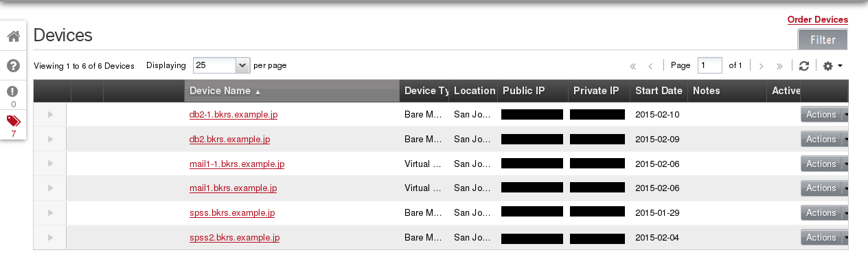
Task: Open the spss.bkrs.example.jp device link
Action: [x=232, y=213]
